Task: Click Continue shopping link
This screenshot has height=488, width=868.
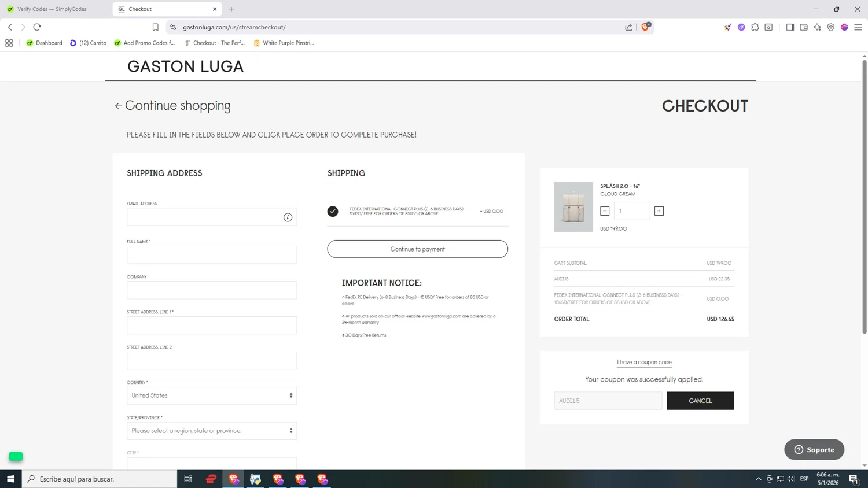Action: [172, 106]
